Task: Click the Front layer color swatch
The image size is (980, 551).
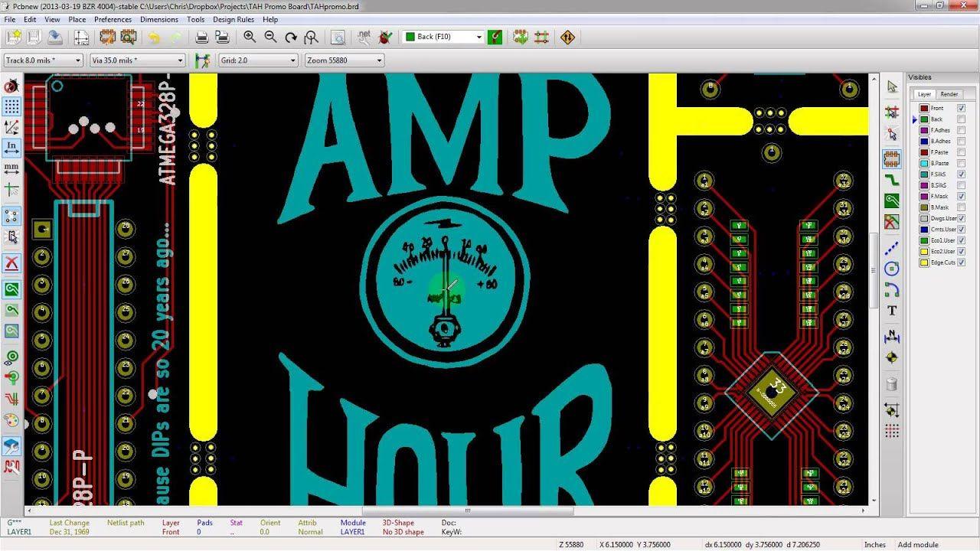Action: click(924, 109)
